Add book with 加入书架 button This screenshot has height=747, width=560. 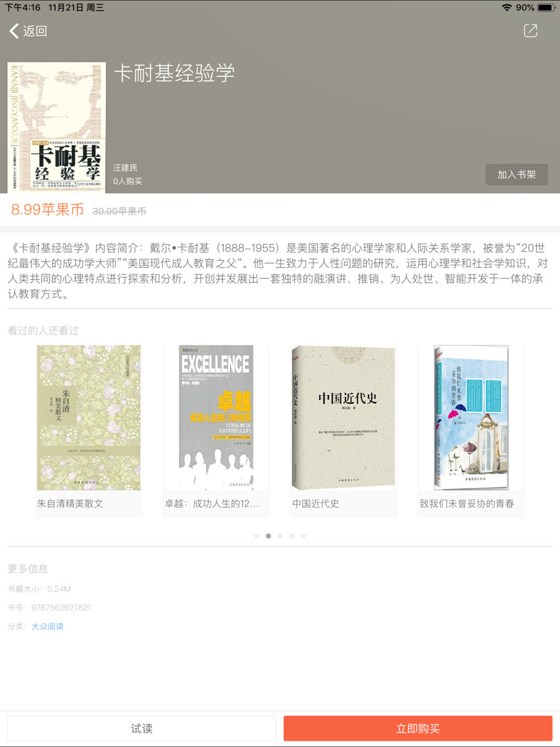click(516, 175)
